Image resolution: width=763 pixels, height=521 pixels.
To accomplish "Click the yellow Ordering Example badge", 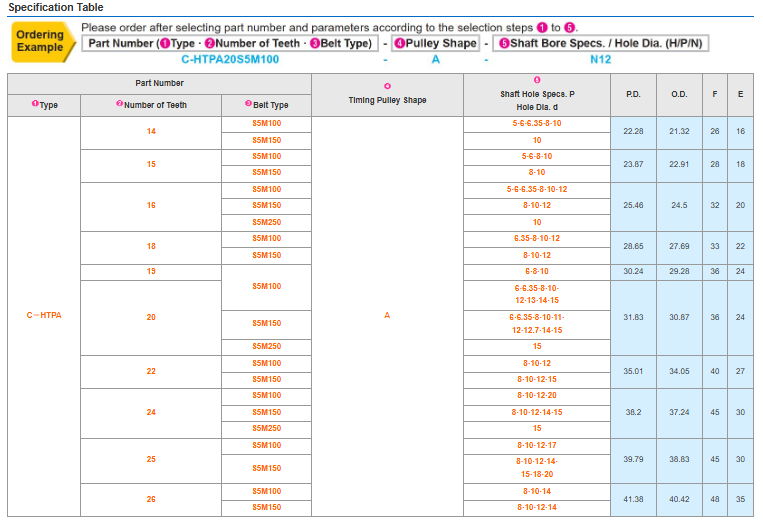I will click(43, 42).
